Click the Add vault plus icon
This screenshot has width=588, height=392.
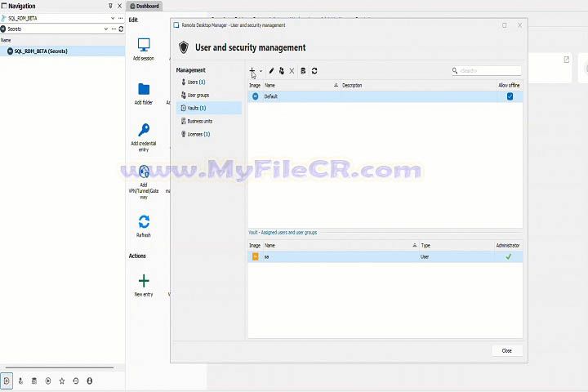pyautogui.click(x=252, y=70)
